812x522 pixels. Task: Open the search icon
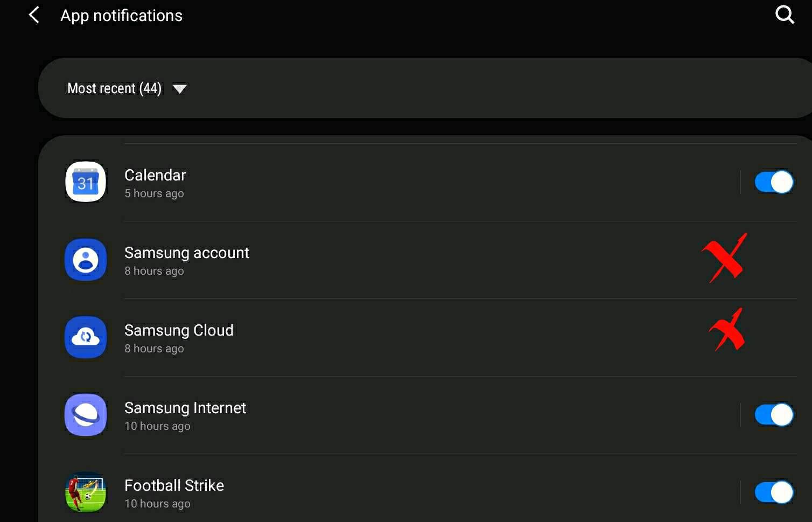pos(785,15)
